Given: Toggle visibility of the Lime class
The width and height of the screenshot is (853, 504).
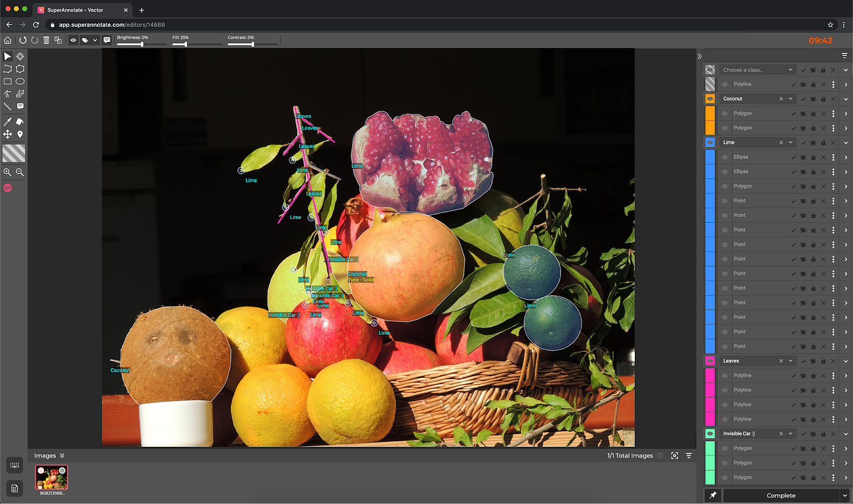Looking at the screenshot, I should coord(710,142).
